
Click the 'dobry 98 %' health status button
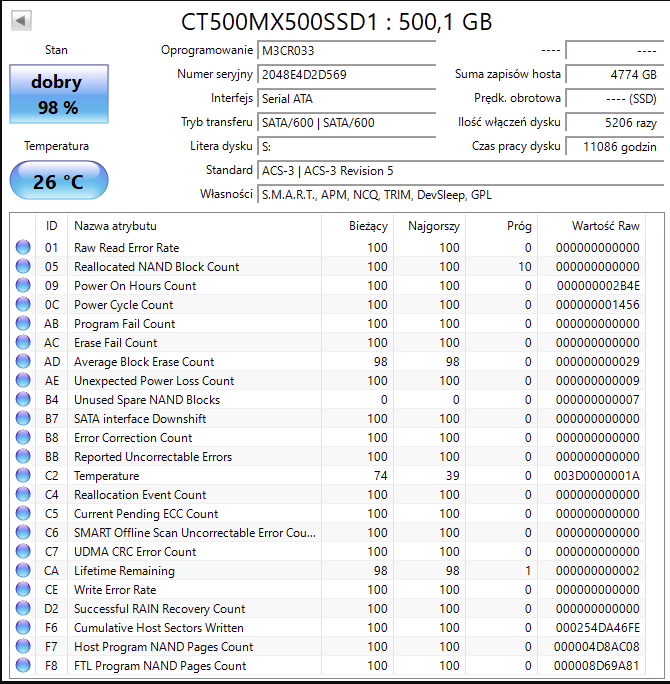click(x=57, y=95)
